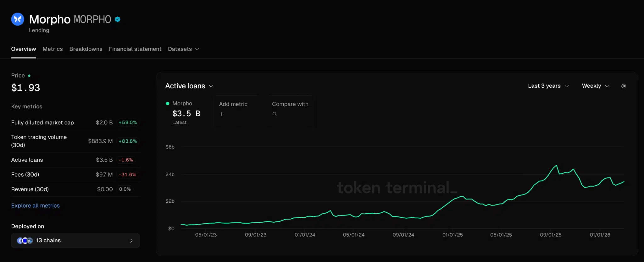
Task: Open chart settings gear icon
Action: [624, 86]
